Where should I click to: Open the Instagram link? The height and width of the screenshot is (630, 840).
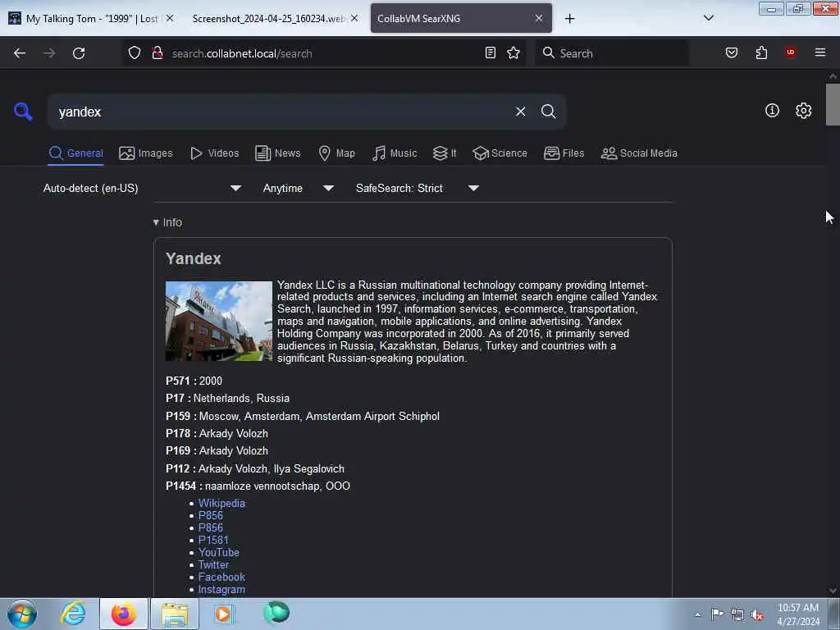pyautogui.click(x=221, y=589)
